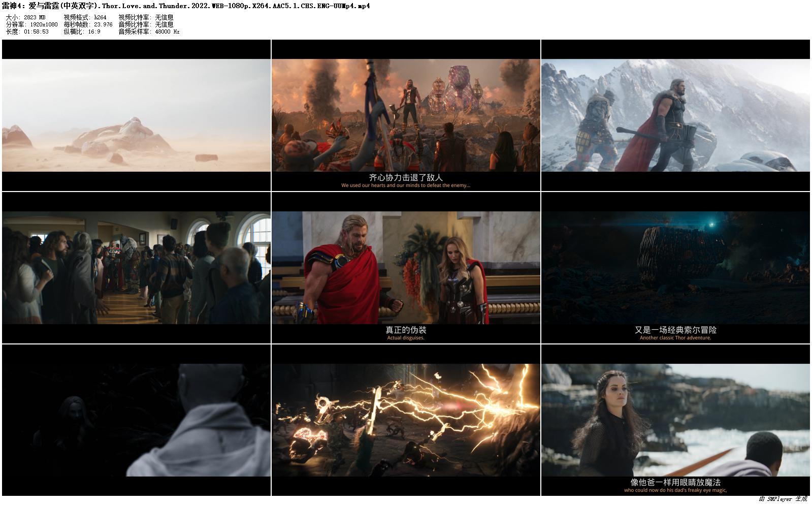Click the 'Another classic Thor adventure' thumbnail
Viewport: 812px width, 505px height.
coord(675,268)
